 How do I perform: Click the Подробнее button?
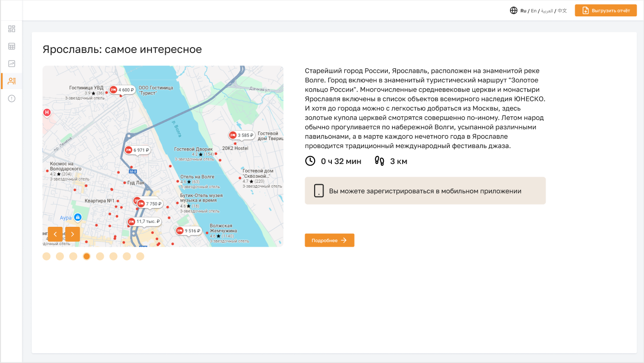point(329,240)
